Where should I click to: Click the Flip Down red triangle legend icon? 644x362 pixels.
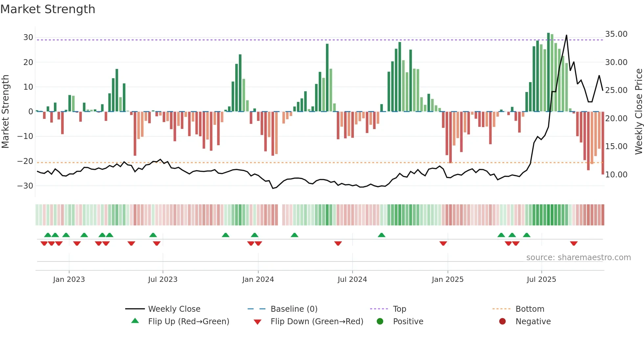(258, 322)
